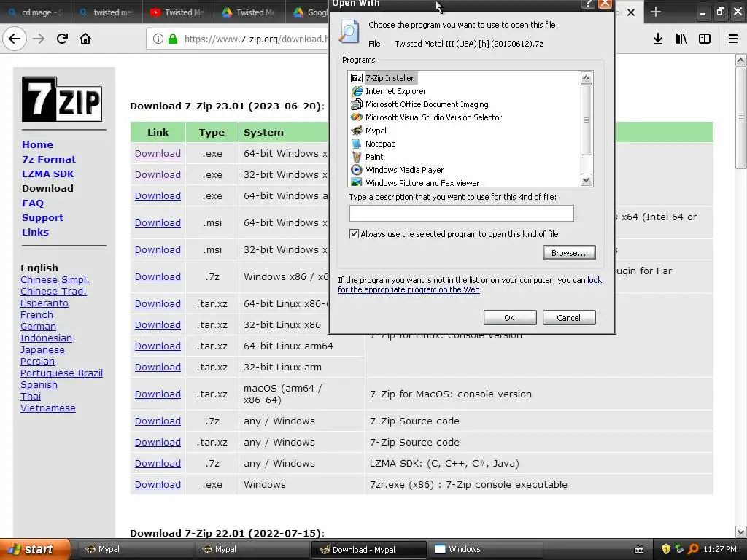Viewport: 747px width, 560px height.
Task: Click Cancel in the Open With dialog
Action: (x=569, y=318)
